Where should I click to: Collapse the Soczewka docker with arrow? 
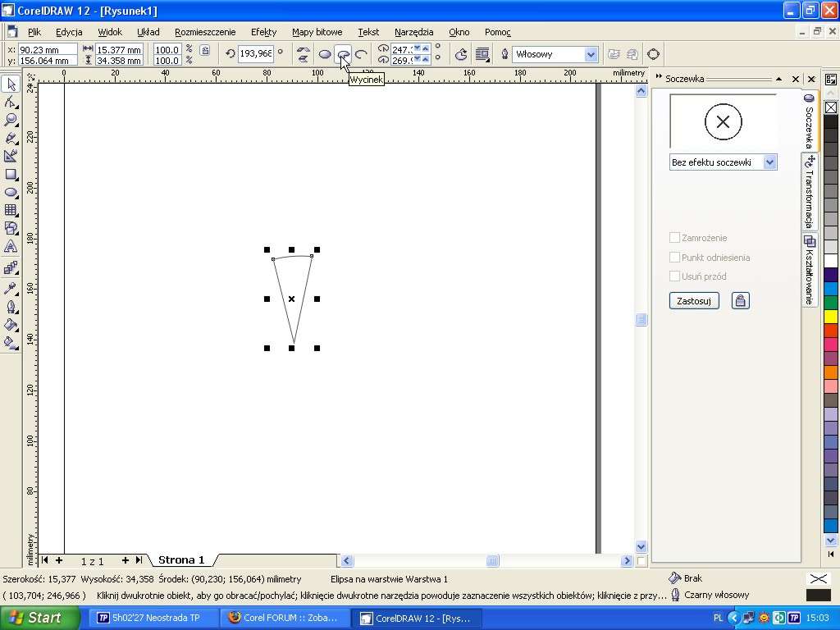click(778, 80)
